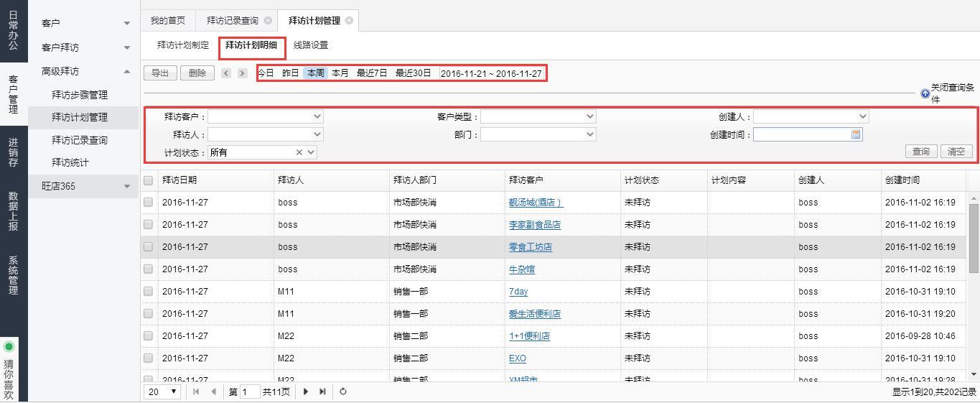Open the 线路设置 sub-tab

click(311, 45)
